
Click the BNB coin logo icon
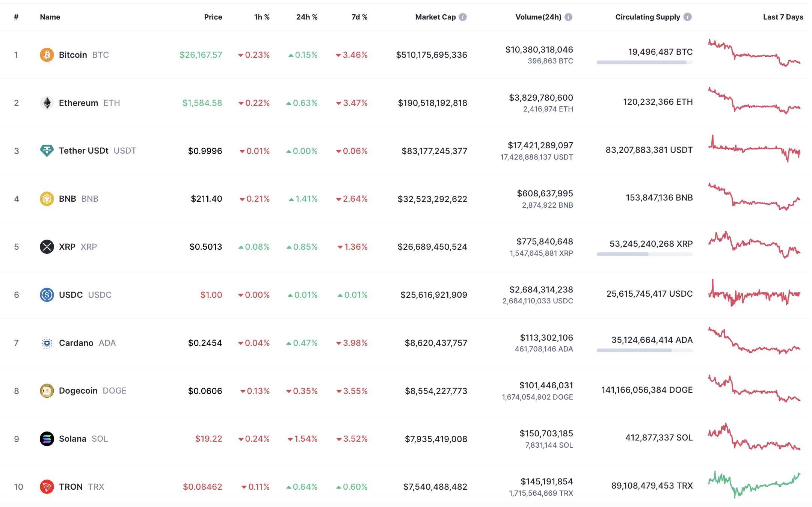click(47, 199)
